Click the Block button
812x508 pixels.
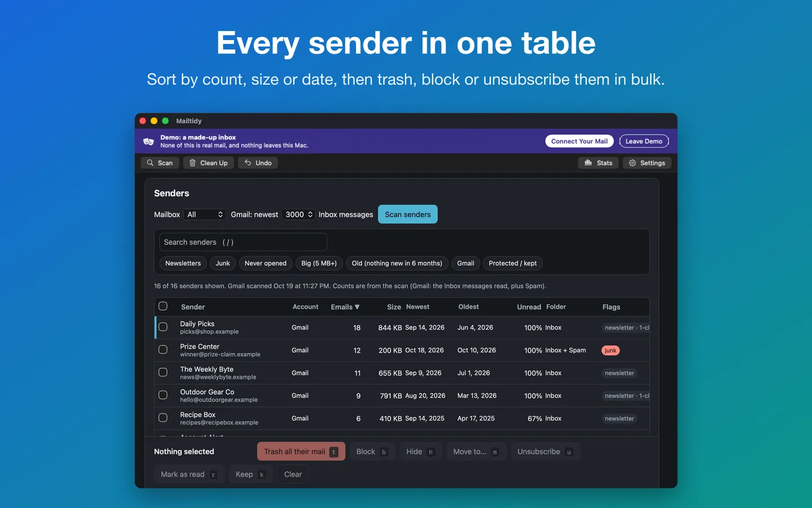click(x=372, y=452)
